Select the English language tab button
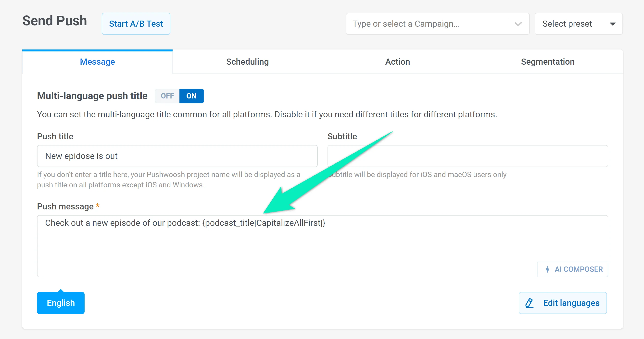The height and width of the screenshot is (339, 644). [61, 303]
